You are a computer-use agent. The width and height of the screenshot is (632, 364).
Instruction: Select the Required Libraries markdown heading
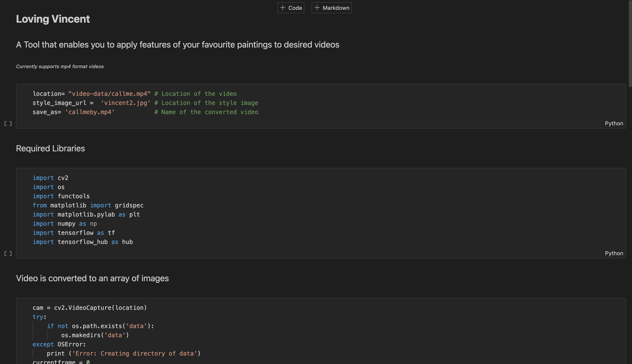(50, 148)
